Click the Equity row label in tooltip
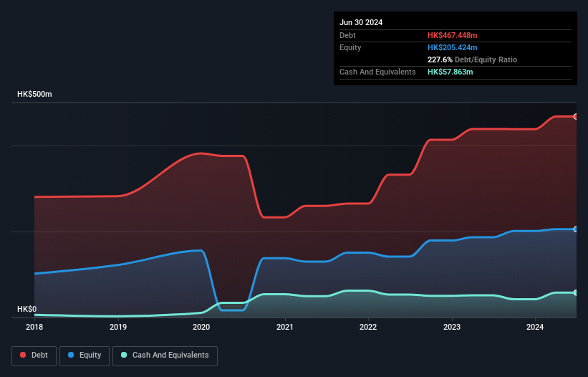The width and height of the screenshot is (588, 377). [350, 47]
